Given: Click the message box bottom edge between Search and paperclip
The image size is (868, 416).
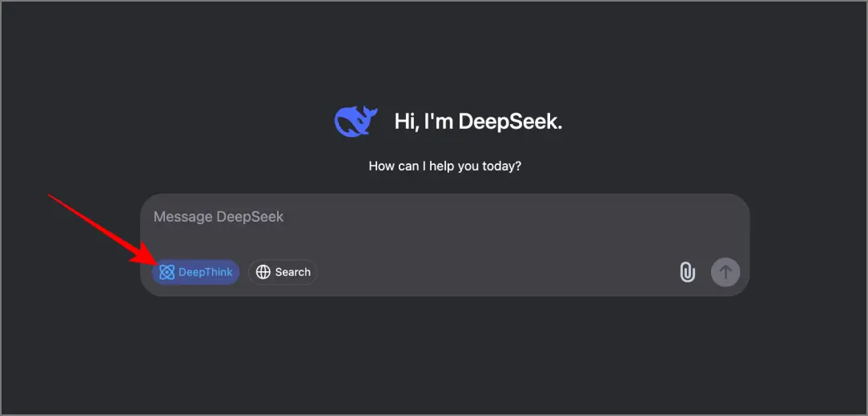Looking at the screenshot, I should pos(498,295).
